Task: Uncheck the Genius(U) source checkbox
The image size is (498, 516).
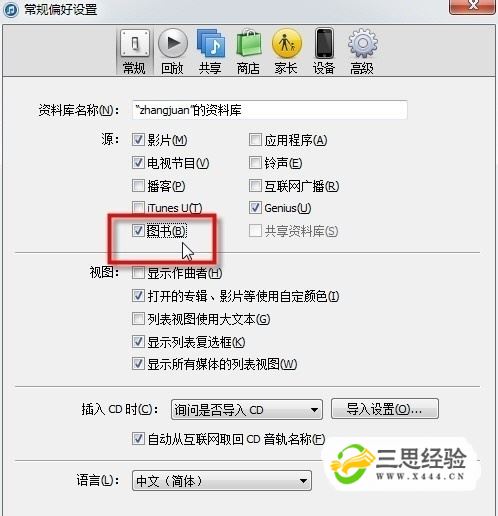Action: 255,208
